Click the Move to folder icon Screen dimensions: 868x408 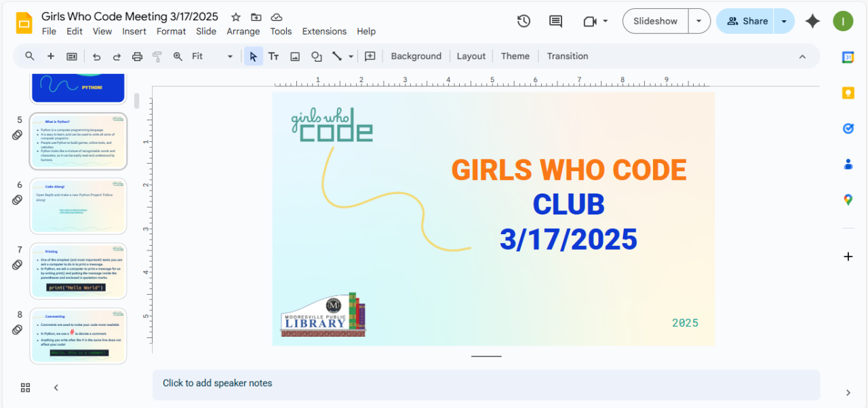click(x=256, y=17)
